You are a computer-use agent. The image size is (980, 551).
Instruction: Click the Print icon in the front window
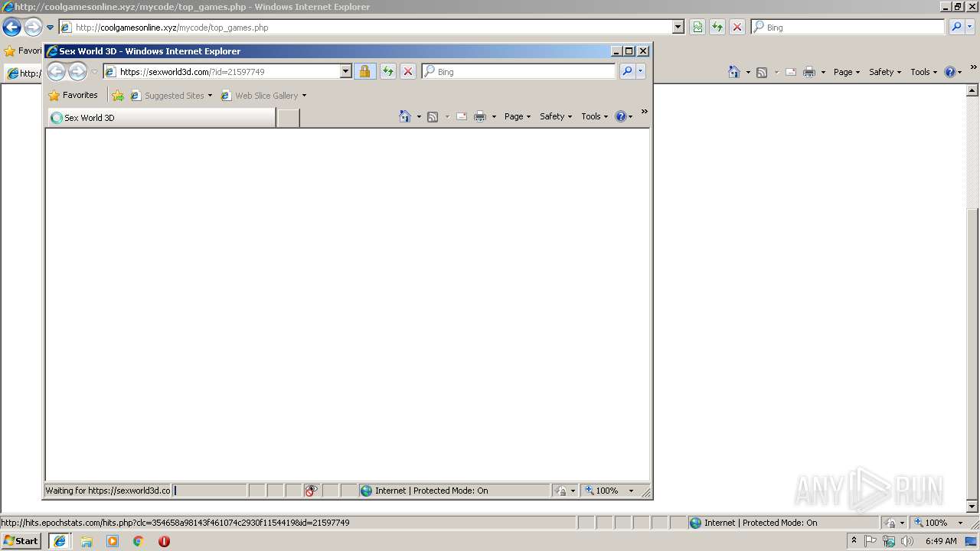point(480,116)
